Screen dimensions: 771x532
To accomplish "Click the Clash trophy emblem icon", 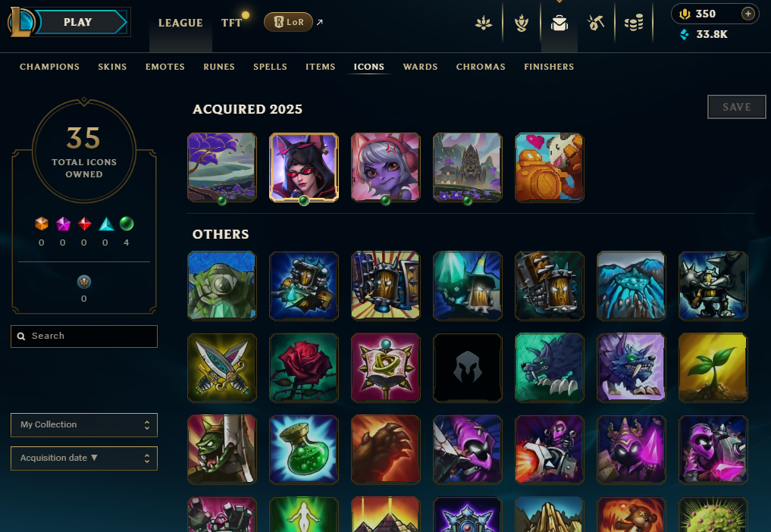I will 522,23.
